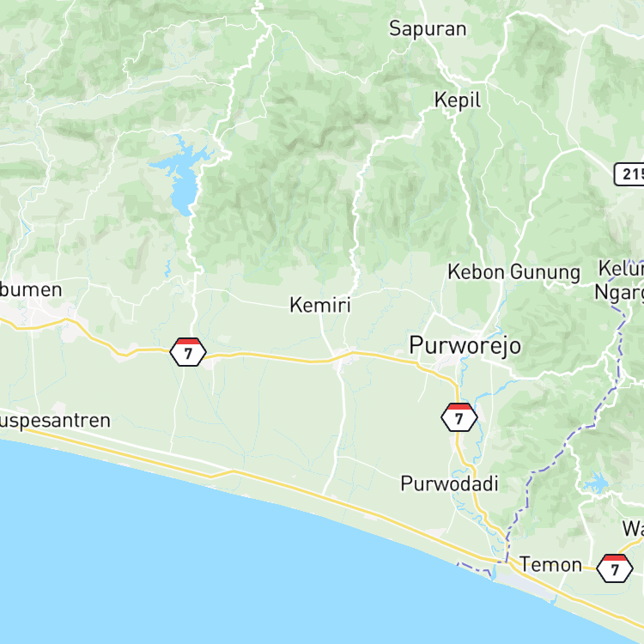Click the Sapuran town label
Viewport: 644px width, 644px height.
tap(428, 29)
